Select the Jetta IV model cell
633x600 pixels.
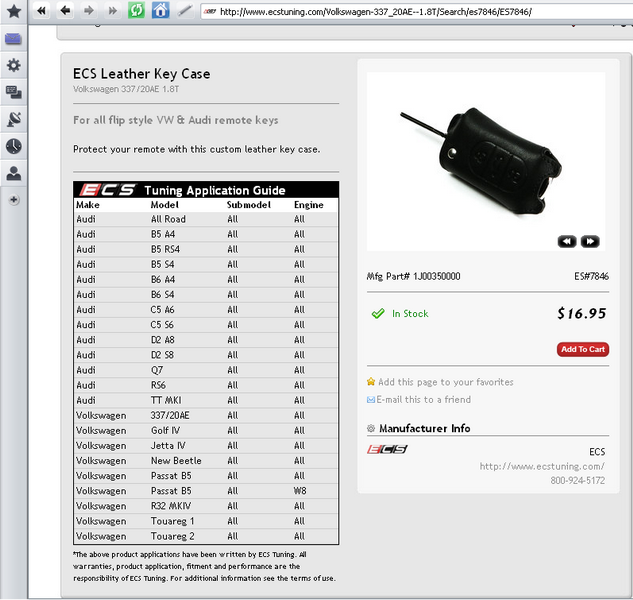(x=168, y=445)
